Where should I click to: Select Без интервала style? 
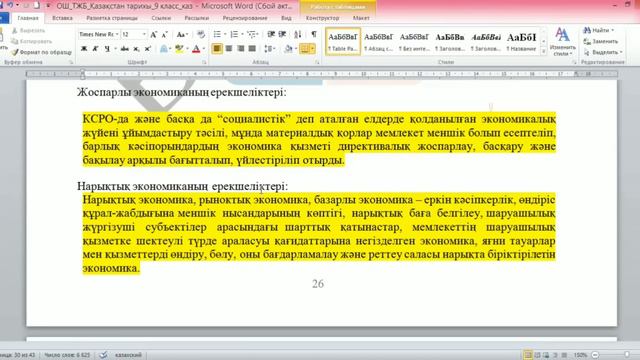click(414, 42)
